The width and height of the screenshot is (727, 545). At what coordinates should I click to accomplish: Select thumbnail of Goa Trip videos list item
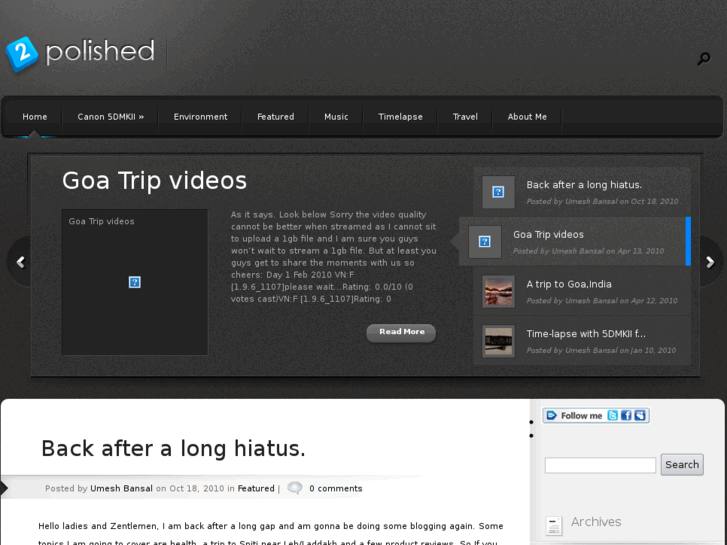coord(485,242)
